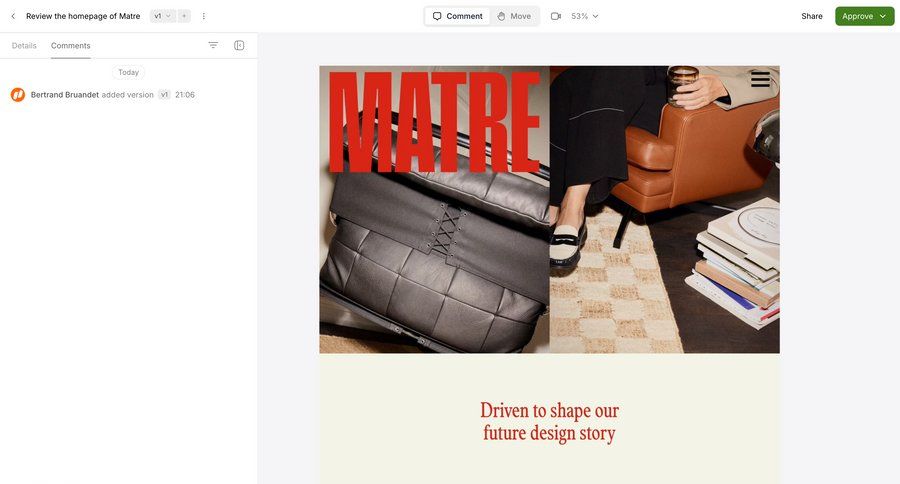Open the v1 version dropdown

pyautogui.click(x=162, y=16)
